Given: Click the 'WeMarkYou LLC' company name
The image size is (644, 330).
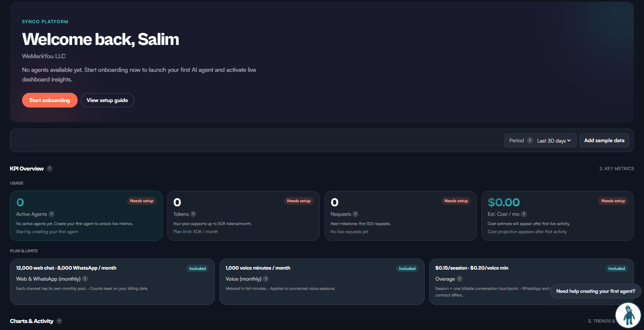Looking at the screenshot, I should [44, 56].
